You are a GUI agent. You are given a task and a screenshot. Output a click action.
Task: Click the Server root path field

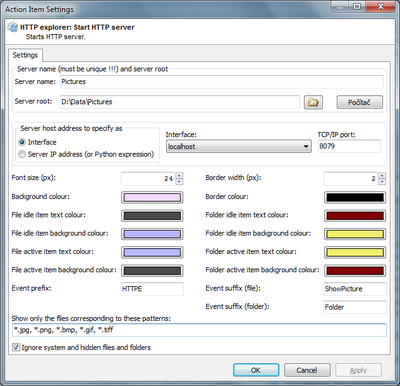click(180, 102)
